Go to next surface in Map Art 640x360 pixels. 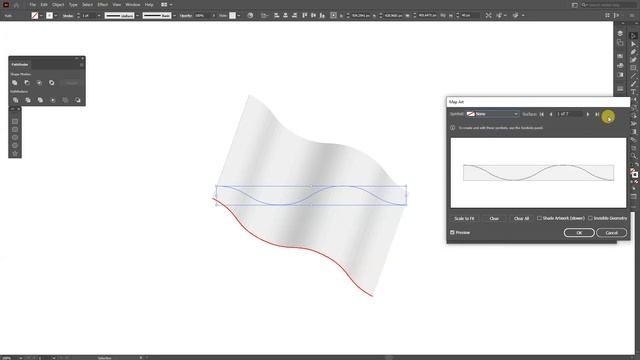pyautogui.click(x=588, y=114)
